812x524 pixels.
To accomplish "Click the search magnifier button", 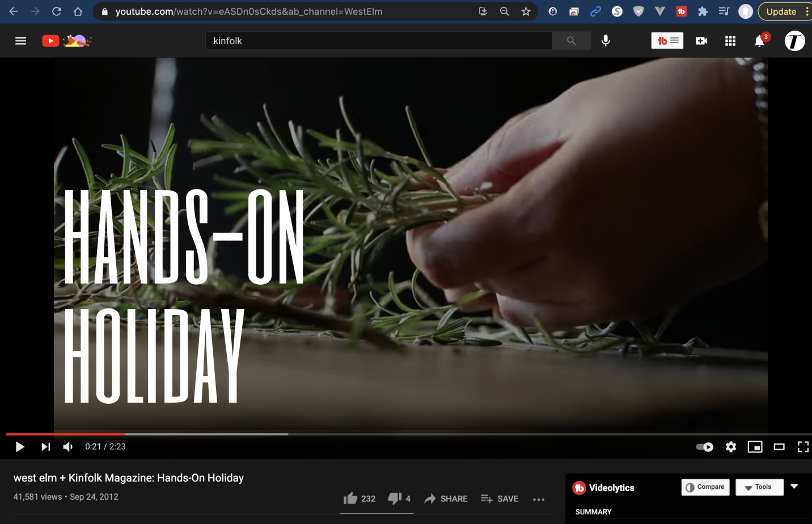I will pos(571,41).
